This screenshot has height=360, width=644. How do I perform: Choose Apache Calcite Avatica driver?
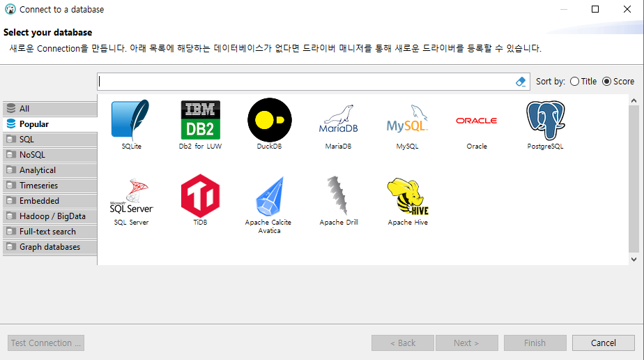click(270, 196)
